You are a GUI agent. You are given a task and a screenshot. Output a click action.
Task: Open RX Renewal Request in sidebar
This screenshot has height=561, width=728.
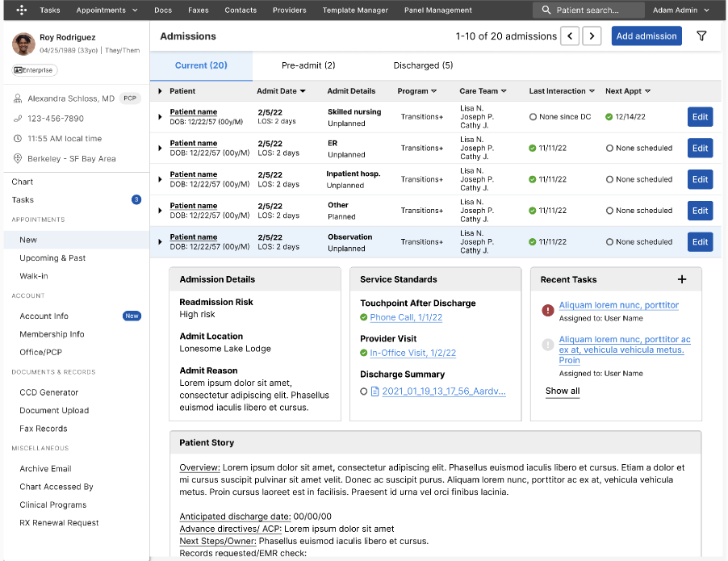point(59,523)
